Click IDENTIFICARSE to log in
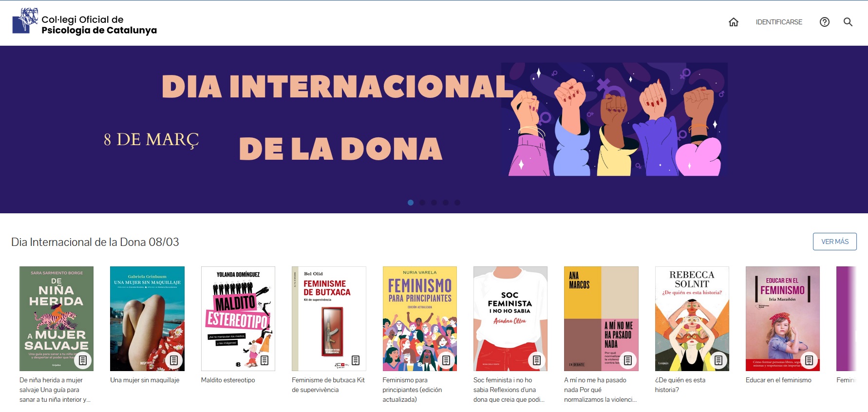Image resolution: width=868 pixels, height=412 pixels. [779, 22]
